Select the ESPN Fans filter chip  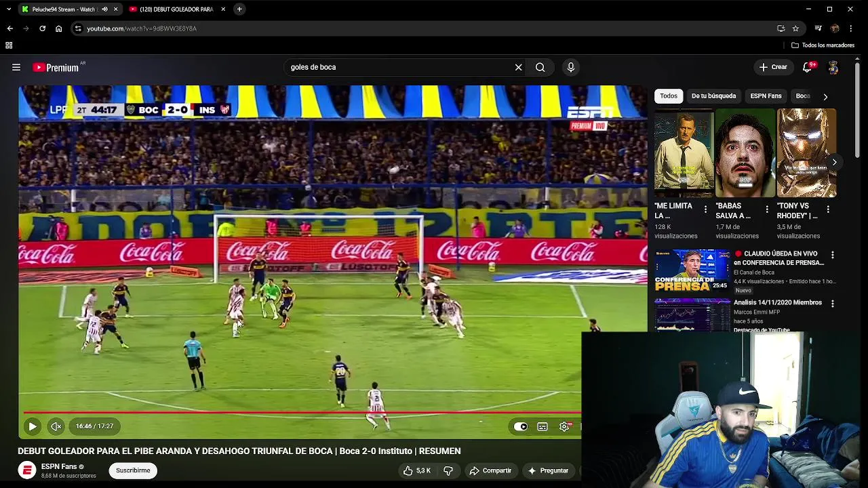(766, 96)
